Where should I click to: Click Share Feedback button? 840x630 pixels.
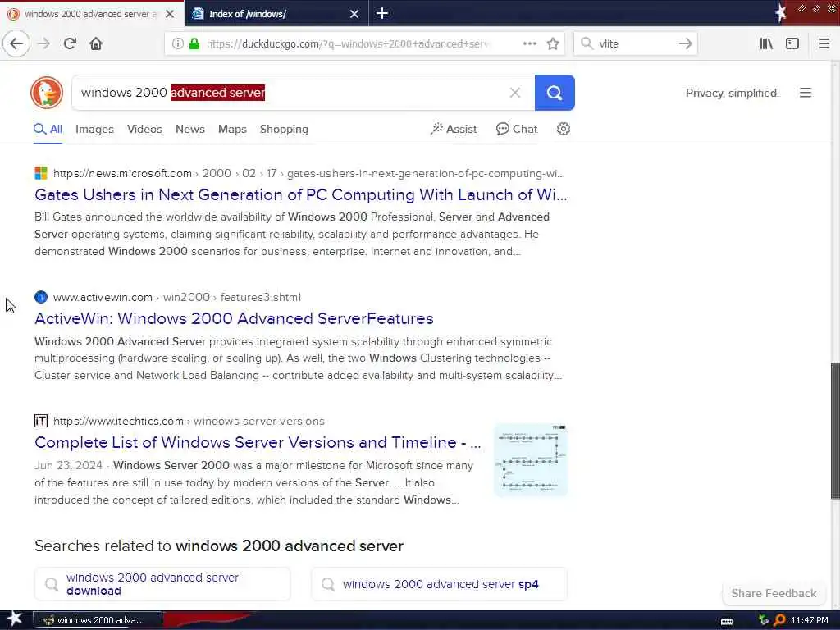(x=774, y=593)
